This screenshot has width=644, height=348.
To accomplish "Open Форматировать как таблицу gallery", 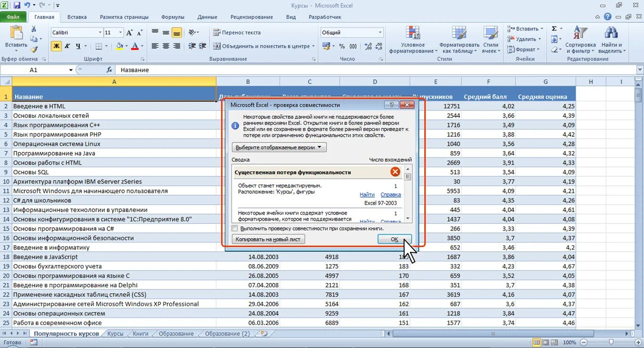I will (x=459, y=40).
